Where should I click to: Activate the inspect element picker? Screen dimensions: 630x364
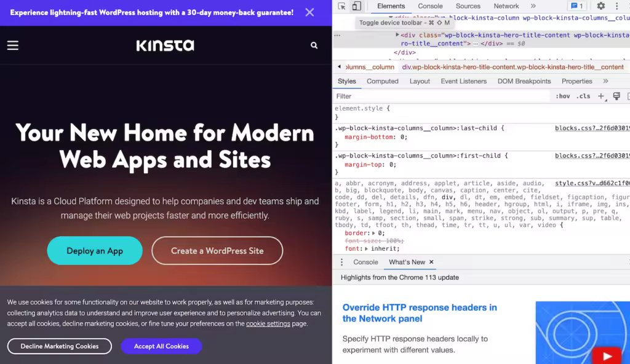click(341, 6)
